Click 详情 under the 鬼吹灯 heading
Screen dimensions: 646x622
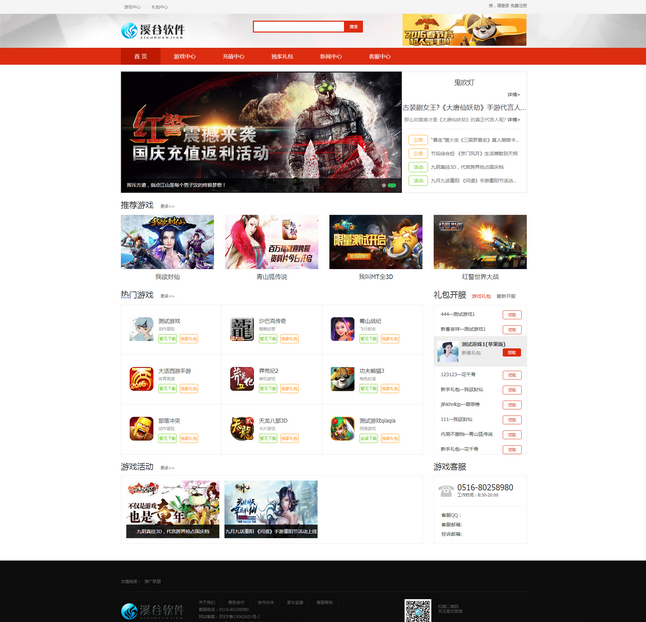513,95
